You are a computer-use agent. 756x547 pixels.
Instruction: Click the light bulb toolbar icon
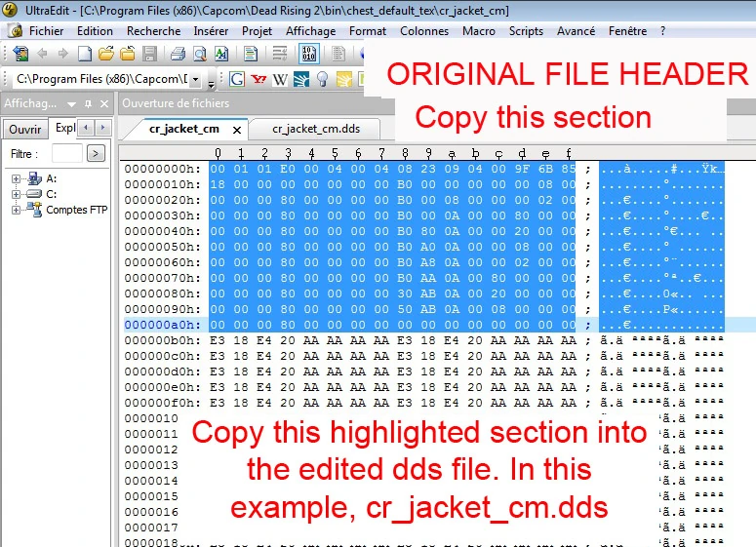click(x=323, y=79)
